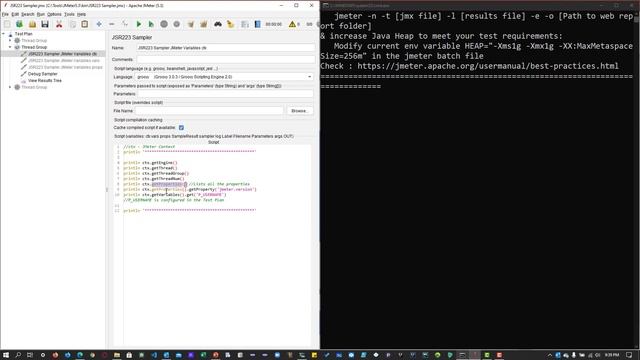
Task: Click into the Comments input field
Action: [x=225, y=60]
